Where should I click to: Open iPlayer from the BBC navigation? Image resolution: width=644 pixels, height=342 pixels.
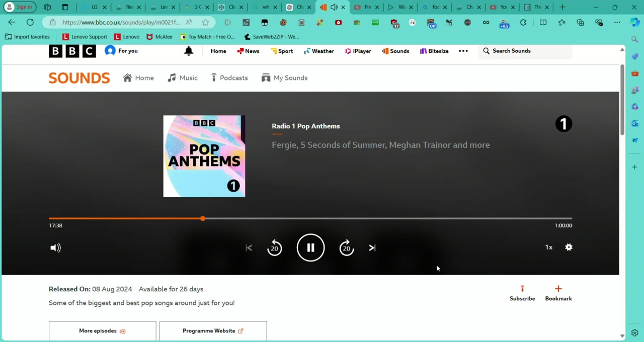pyautogui.click(x=358, y=51)
